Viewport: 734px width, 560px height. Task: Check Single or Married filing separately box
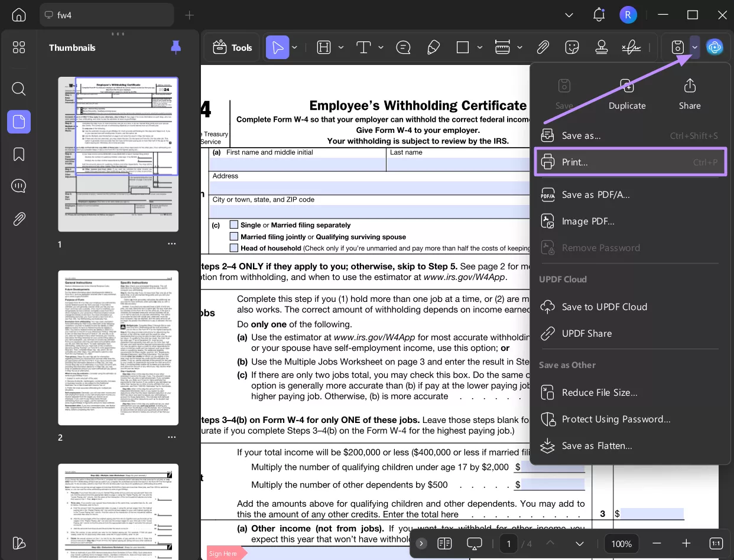coord(234,225)
